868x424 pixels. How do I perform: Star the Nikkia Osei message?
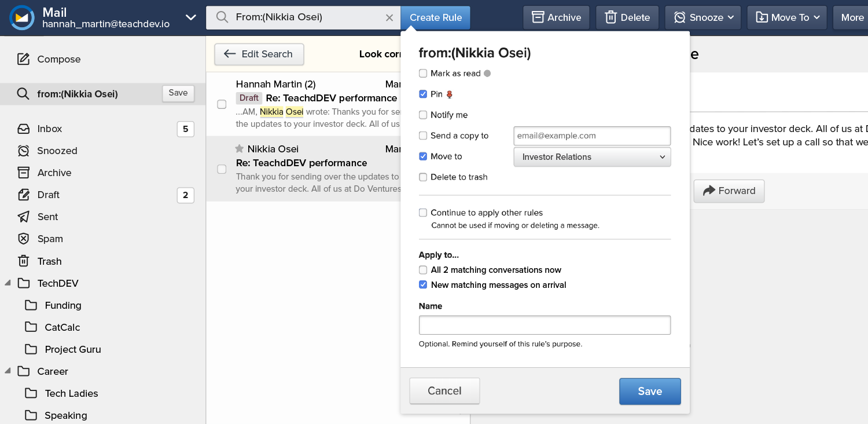239,149
